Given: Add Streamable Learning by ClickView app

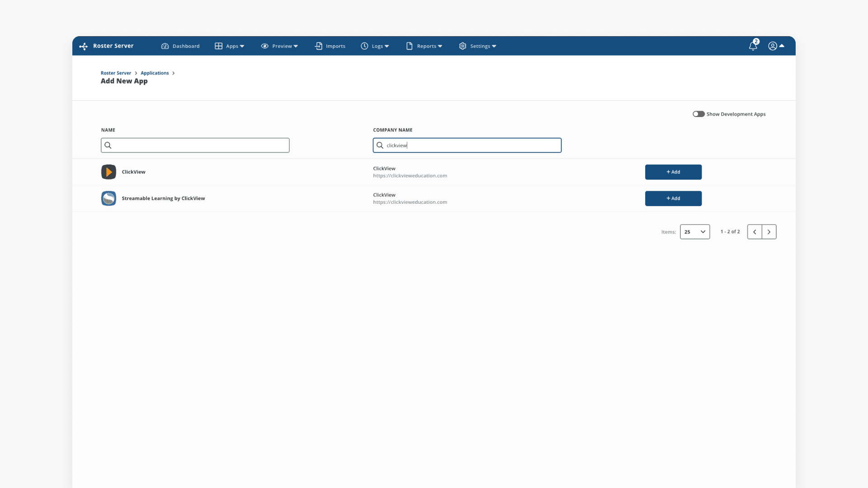Looking at the screenshot, I should pos(673,198).
